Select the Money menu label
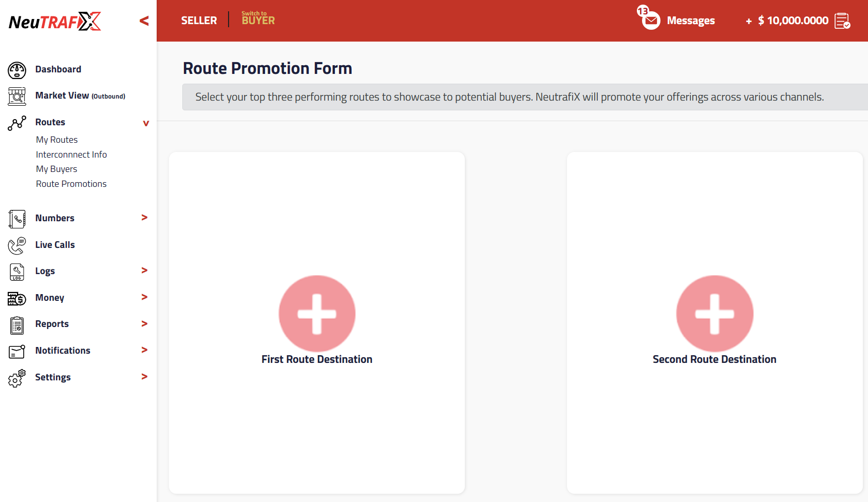The height and width of the screenshot is (502, 868). (50, 298)
